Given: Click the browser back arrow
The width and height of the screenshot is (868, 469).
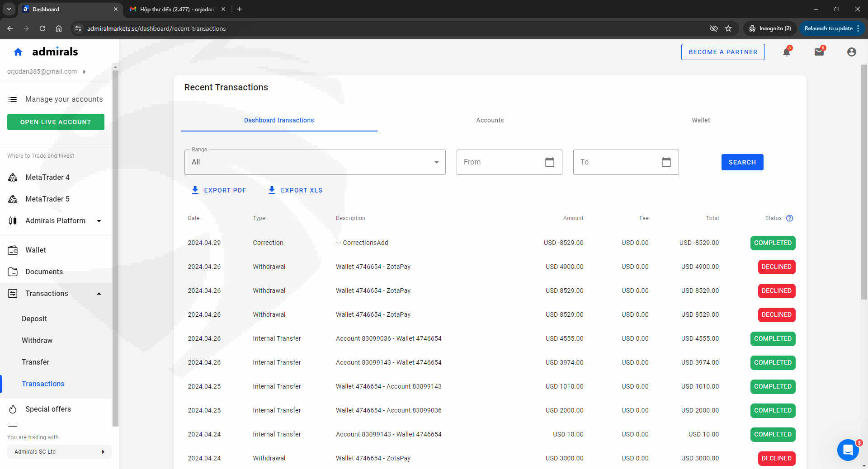Looking at the screenshot, I should pyautogui.click(x=10, y=28).
